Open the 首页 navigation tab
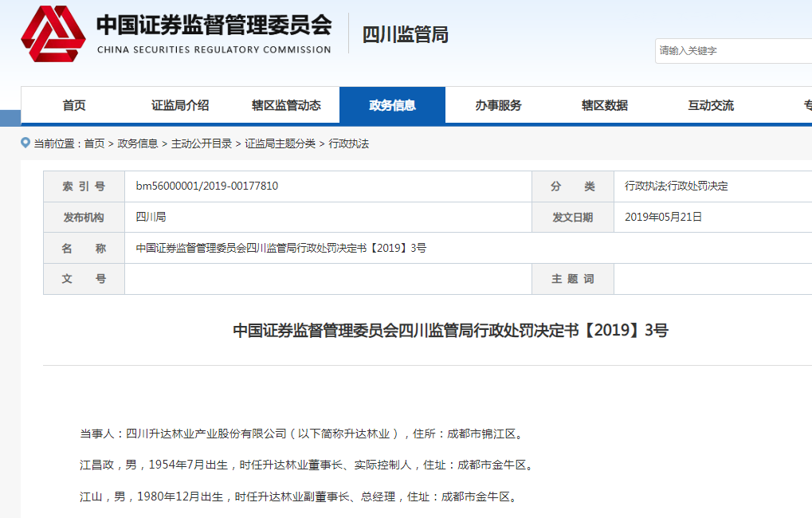 [x=74, y=105]
